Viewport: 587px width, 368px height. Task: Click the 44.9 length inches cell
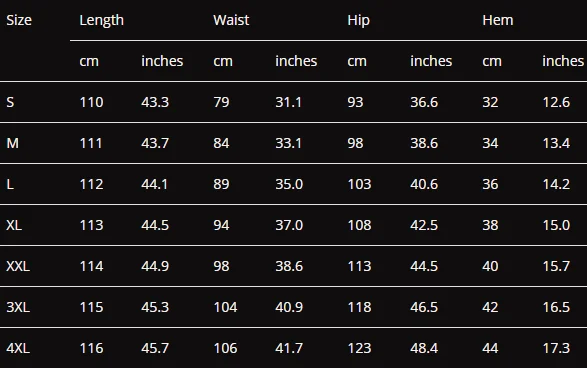(x=155, y=266)
